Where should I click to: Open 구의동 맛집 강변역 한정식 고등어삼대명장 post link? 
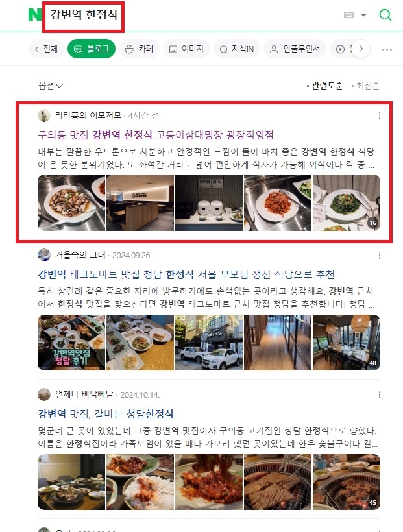coord(156,135)
